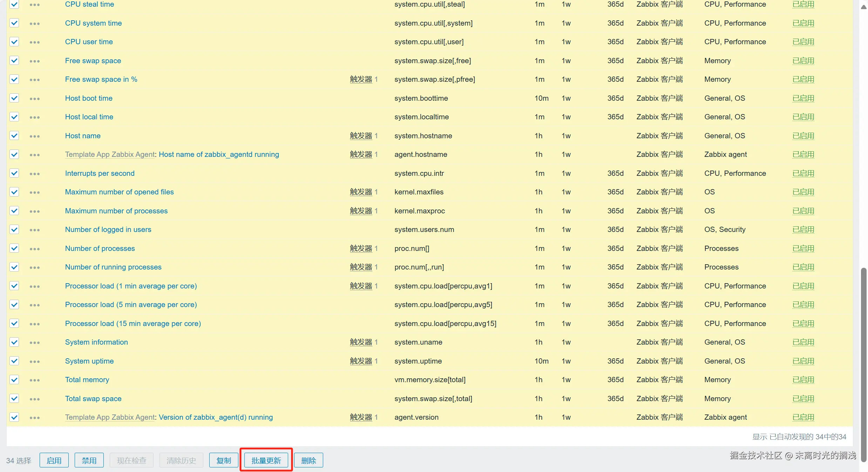
Task: Click the vertical scrollbar thumb
Action: point(864,365)
